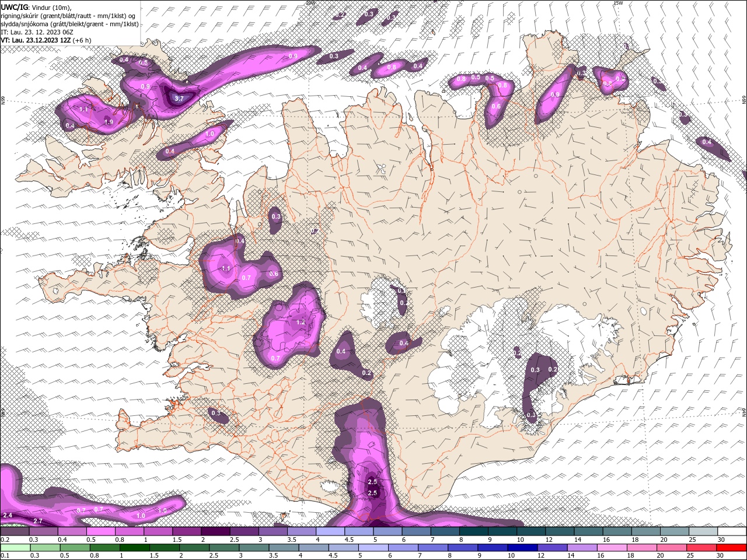Click the 'VT: Lau. 23.12.2023 12Z' valid time
Image resolution: width=747 pixels, height=560 pixels.
(x=36, y=40)
